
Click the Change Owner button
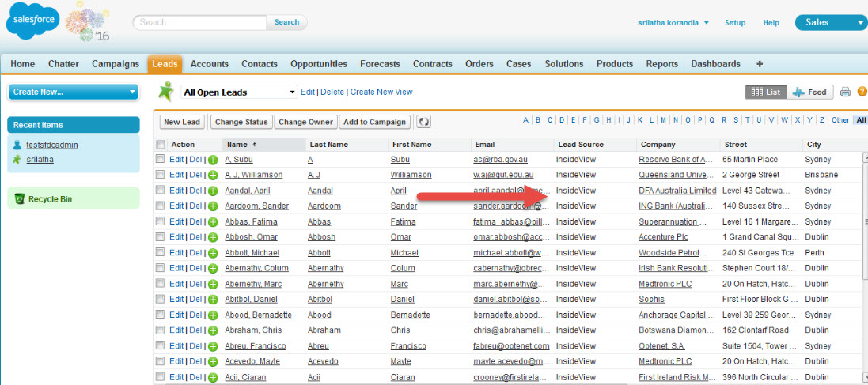coord(305,122)
